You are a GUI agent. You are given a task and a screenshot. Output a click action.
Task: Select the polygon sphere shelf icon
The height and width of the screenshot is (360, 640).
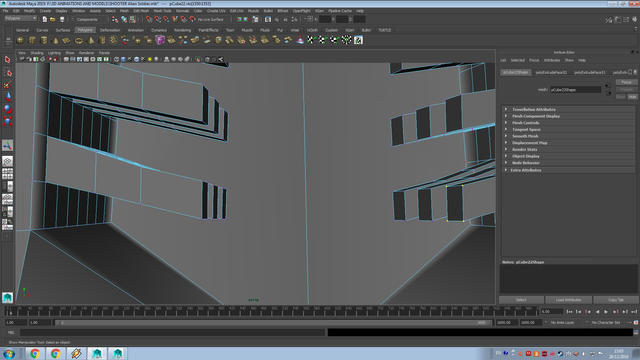(x=20, y=40)
